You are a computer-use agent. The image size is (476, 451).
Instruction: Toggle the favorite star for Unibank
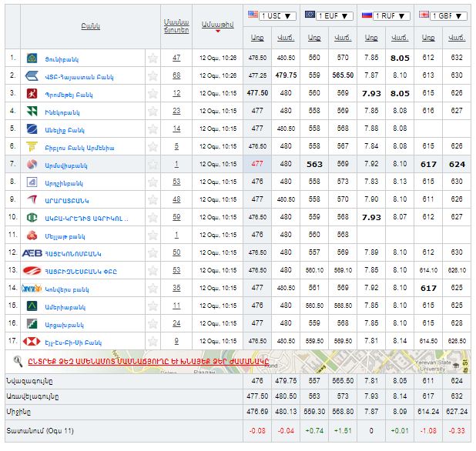point(153,58)
